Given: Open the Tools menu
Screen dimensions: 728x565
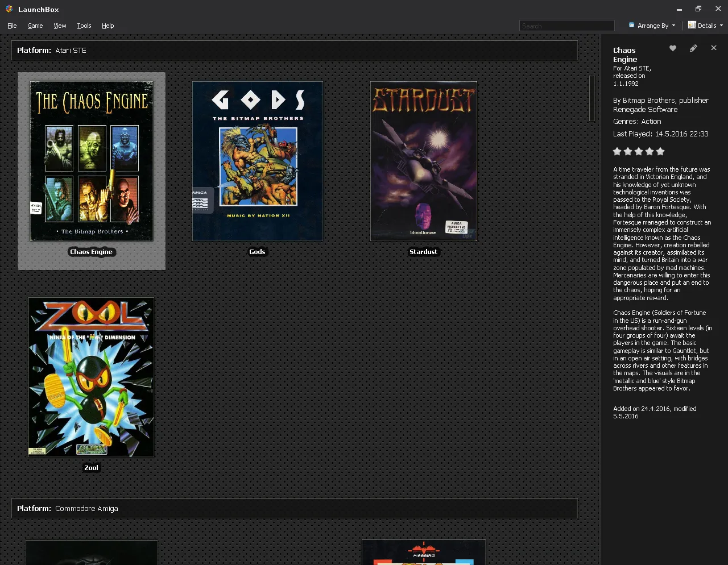Looking at the screenshot, I should pyautogui.click(x=84, y=26).
